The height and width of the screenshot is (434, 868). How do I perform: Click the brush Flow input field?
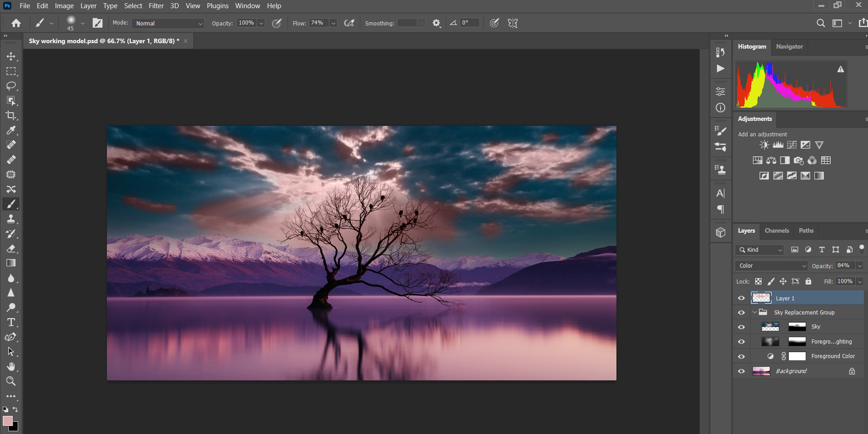click(318, 23)
